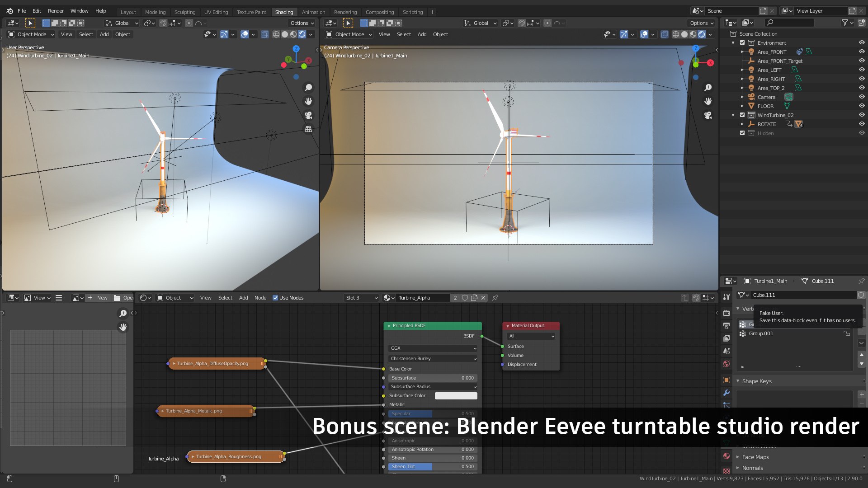Image resolution: width=868 pixels, height=488 pixels.
Task: Open the Render menu
Action: [x=56, y=11]
